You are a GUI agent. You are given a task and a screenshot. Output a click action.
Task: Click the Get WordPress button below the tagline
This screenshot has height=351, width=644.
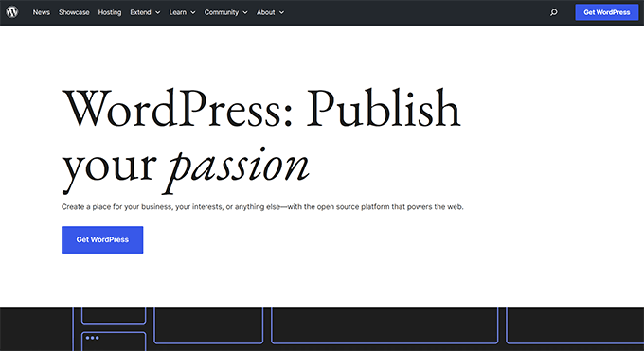click(102, 239)
